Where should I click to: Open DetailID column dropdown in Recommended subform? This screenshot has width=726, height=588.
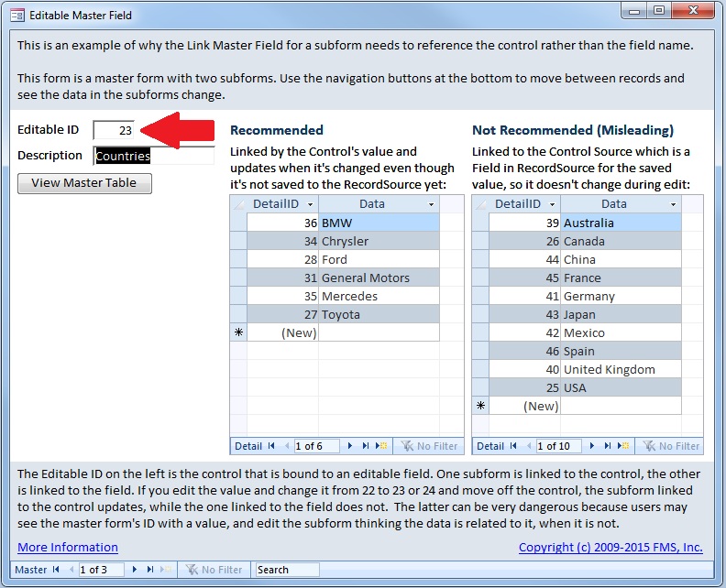(x=310, y=204)
